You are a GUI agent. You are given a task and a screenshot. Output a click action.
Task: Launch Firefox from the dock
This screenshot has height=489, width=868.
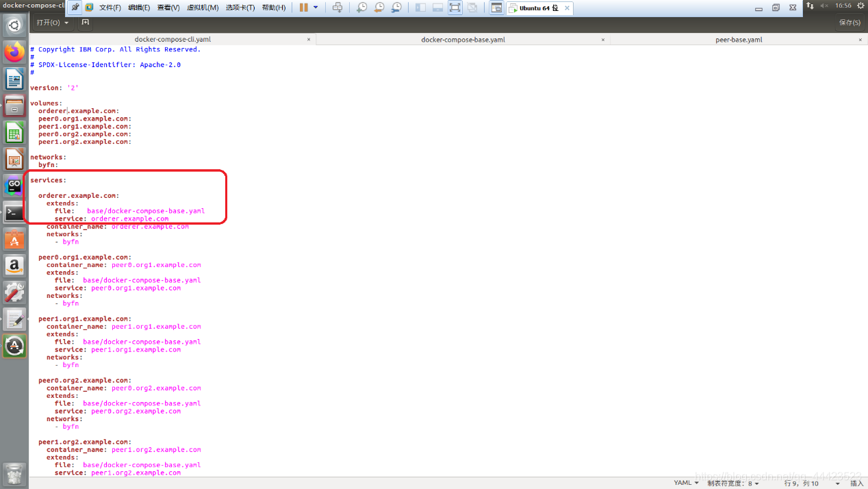[x=14, y=52]
